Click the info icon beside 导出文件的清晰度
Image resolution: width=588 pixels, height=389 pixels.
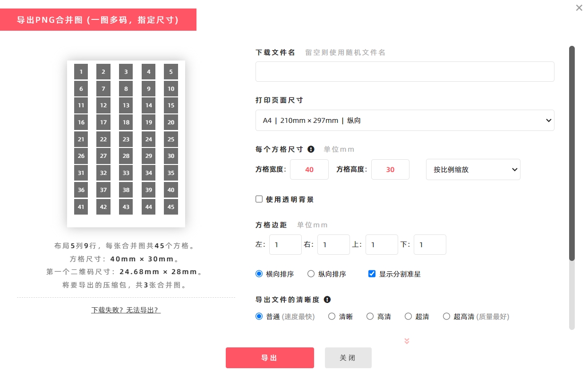click(327, 300)
